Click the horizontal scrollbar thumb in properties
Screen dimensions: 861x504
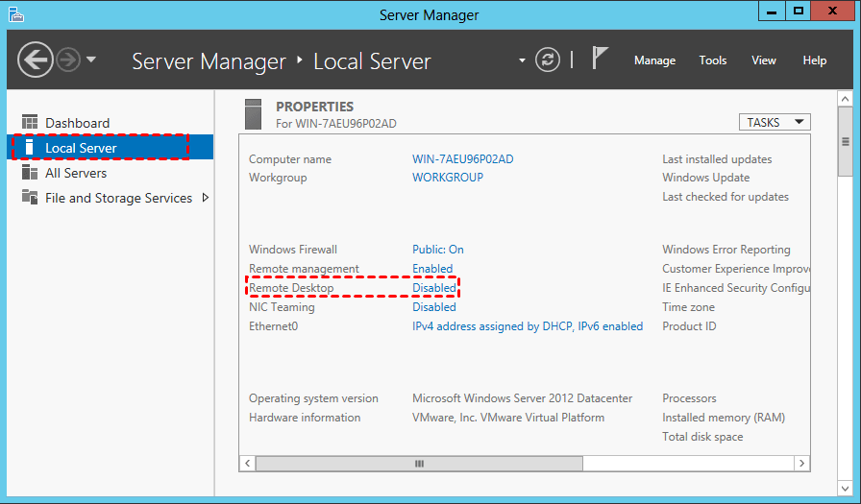tap(419, 463)
